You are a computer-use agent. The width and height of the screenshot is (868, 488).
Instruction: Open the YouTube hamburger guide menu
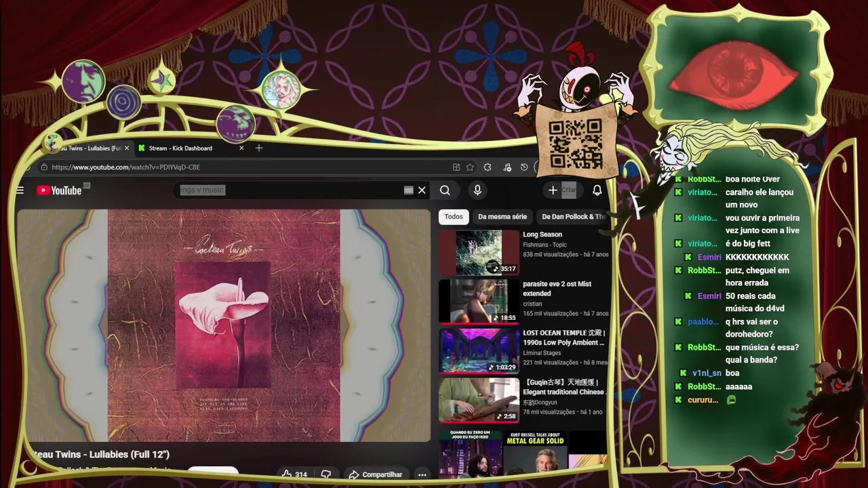coord(20,190)
